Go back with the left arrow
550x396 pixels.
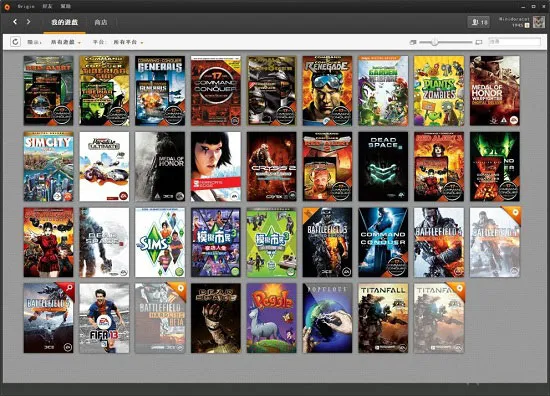click(x=15, y=22)
